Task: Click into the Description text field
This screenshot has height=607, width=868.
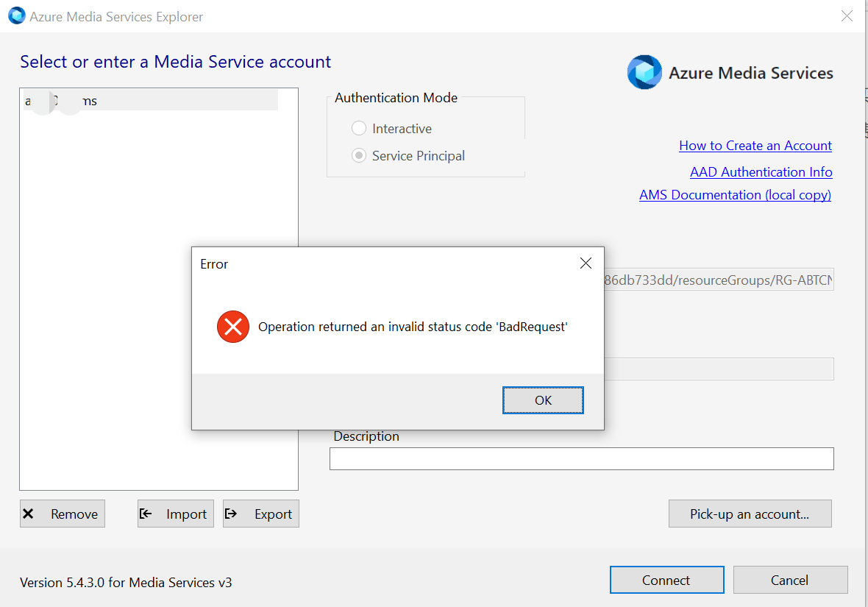Action: point(581,458)
